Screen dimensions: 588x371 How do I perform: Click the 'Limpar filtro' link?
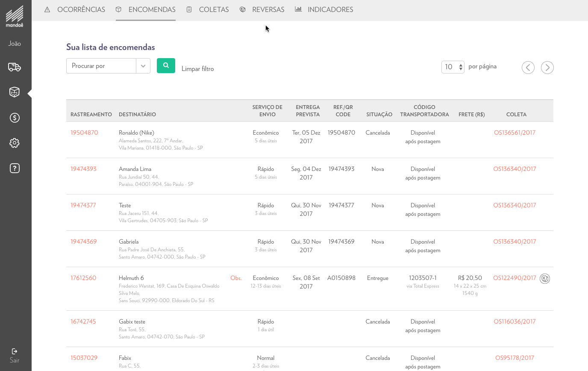point(197,69)
